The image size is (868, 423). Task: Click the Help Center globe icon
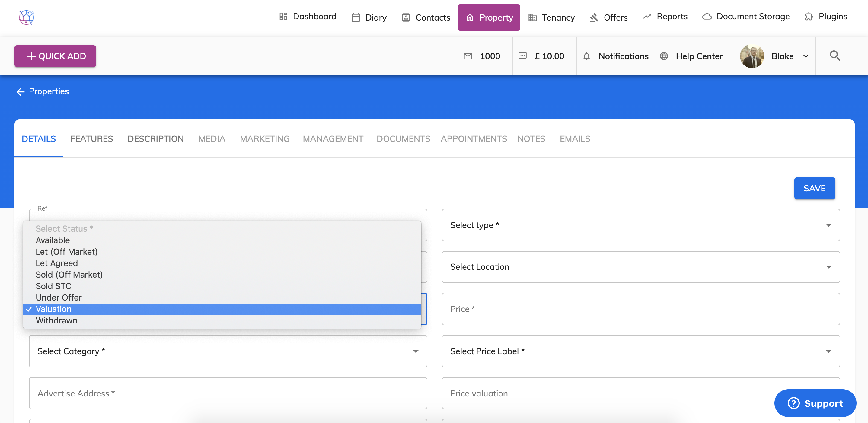click(664, 56)
